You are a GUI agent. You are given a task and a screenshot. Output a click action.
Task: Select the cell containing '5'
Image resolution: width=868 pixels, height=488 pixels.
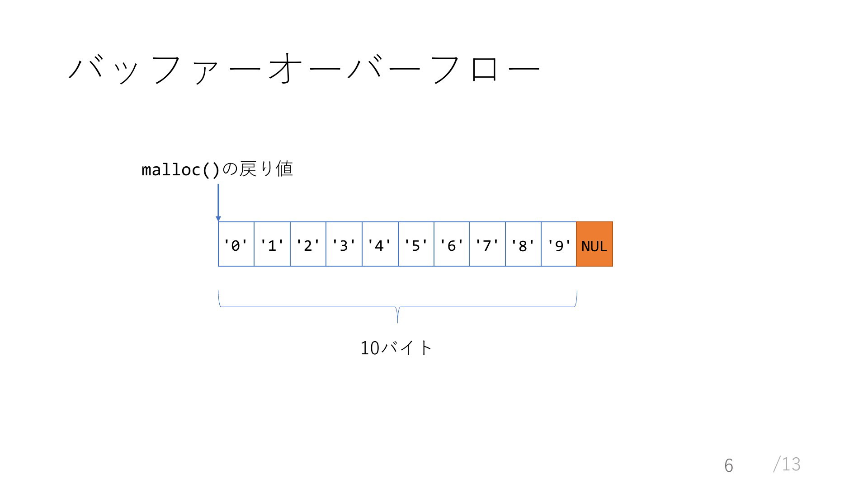416,244
